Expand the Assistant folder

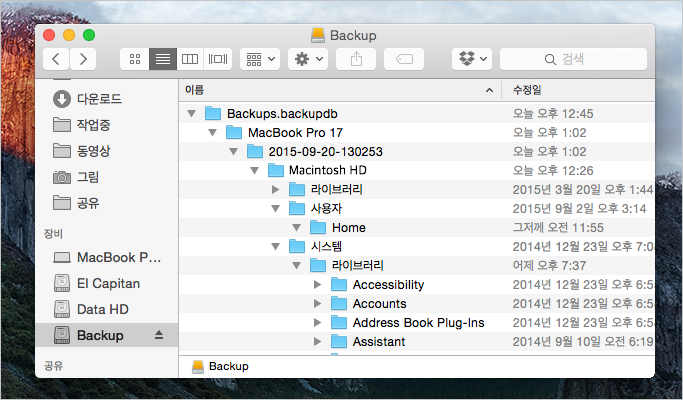[318, 342]
